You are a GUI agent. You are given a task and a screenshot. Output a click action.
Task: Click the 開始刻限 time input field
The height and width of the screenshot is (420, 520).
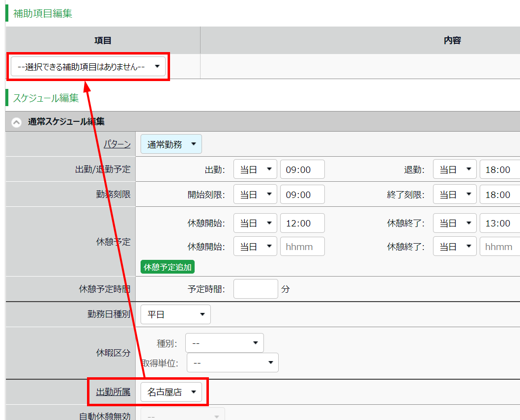[302, 195]
